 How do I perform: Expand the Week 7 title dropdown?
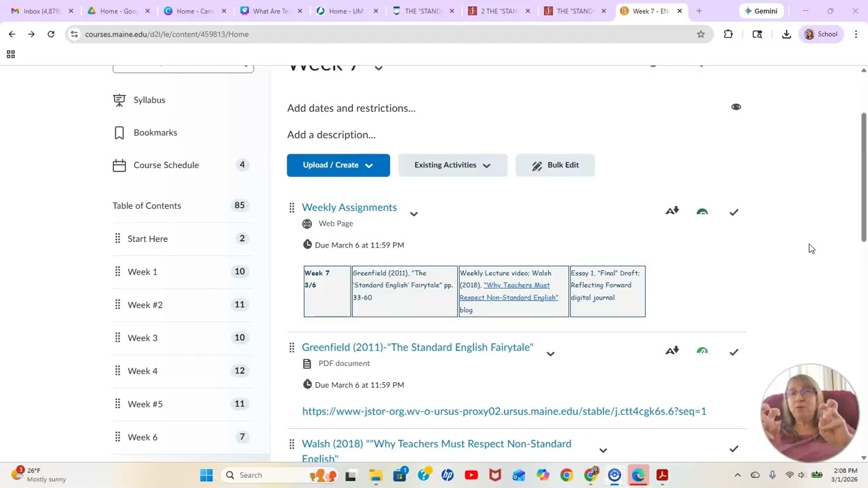(x=378, y=67)
